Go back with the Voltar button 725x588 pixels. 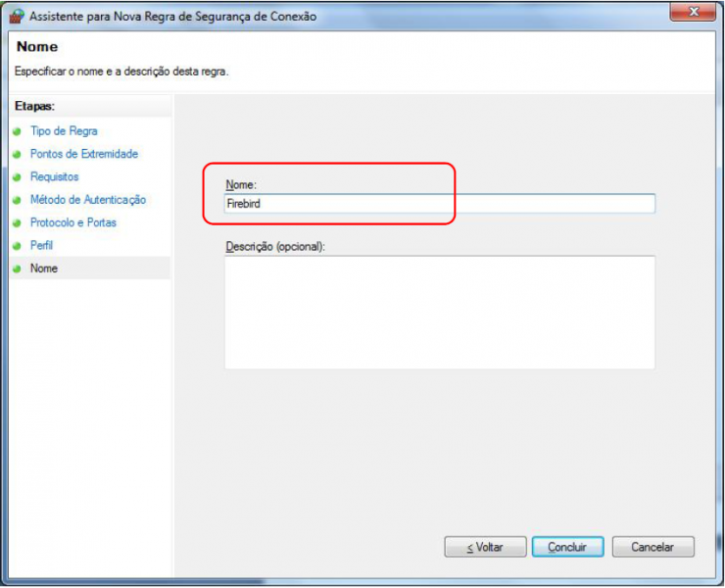tap(486, 547)
